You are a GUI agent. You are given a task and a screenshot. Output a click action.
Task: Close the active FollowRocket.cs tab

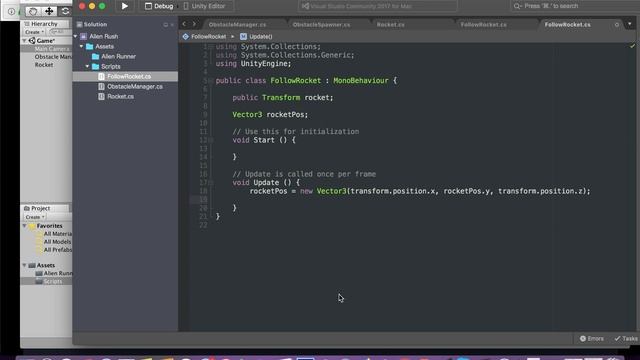[616, 25]
